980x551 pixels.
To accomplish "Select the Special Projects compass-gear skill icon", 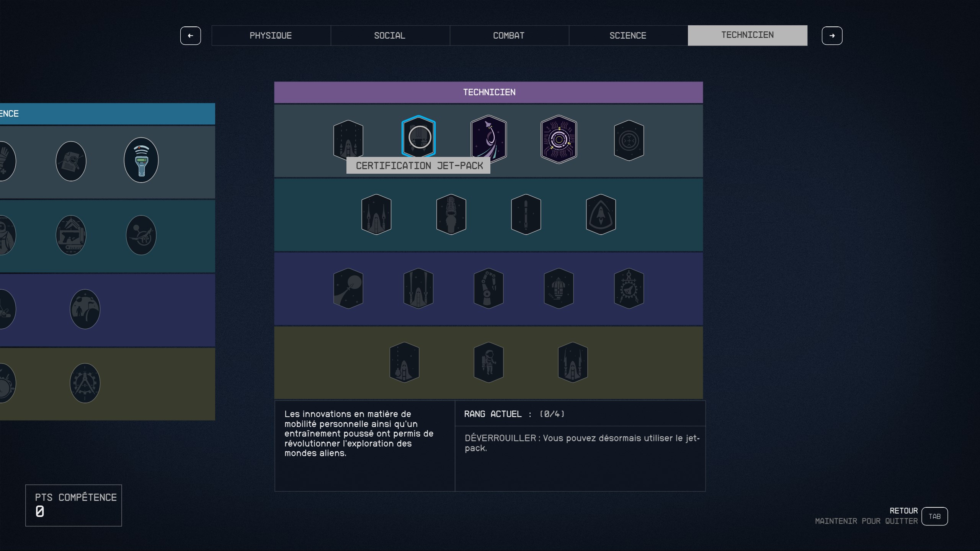I will (85, 383).
